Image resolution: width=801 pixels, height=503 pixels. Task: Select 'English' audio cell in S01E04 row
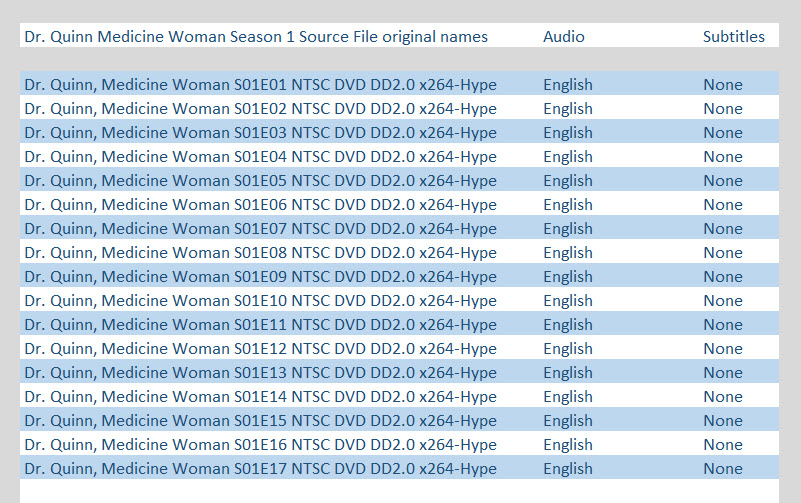[568, 157]
